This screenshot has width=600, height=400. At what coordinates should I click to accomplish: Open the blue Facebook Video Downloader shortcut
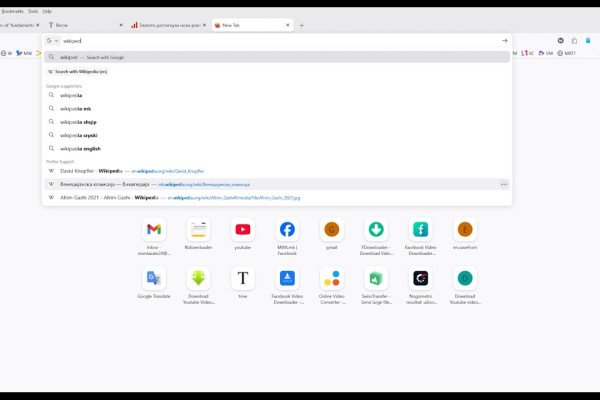point(287,278)
